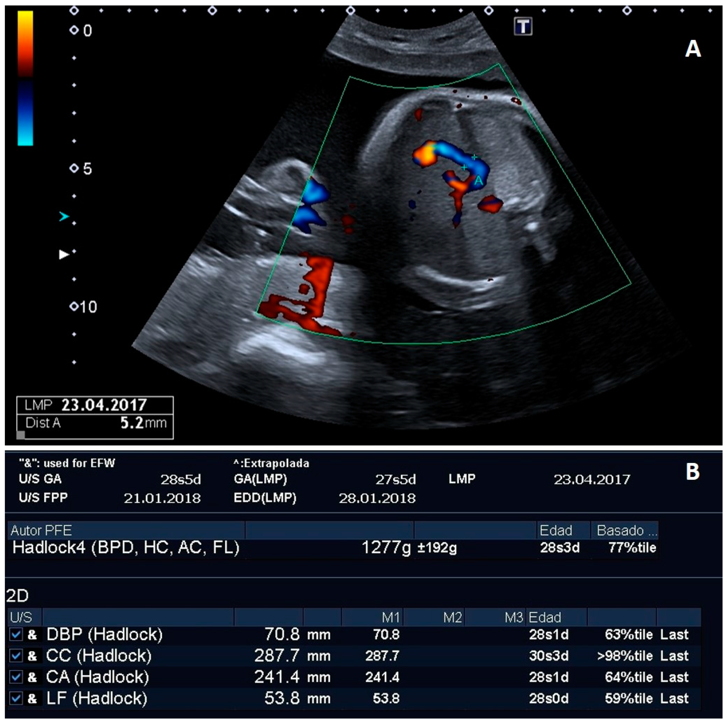Click the 59%tile LF percentile
728x723 pixels.
(x=629, y=699)
